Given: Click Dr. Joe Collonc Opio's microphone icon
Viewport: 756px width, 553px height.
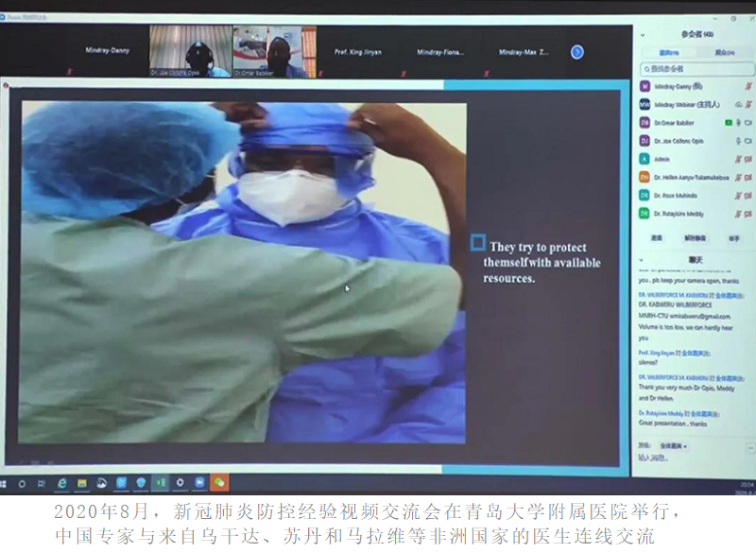Looking at the screenshot, I should 737,141.
